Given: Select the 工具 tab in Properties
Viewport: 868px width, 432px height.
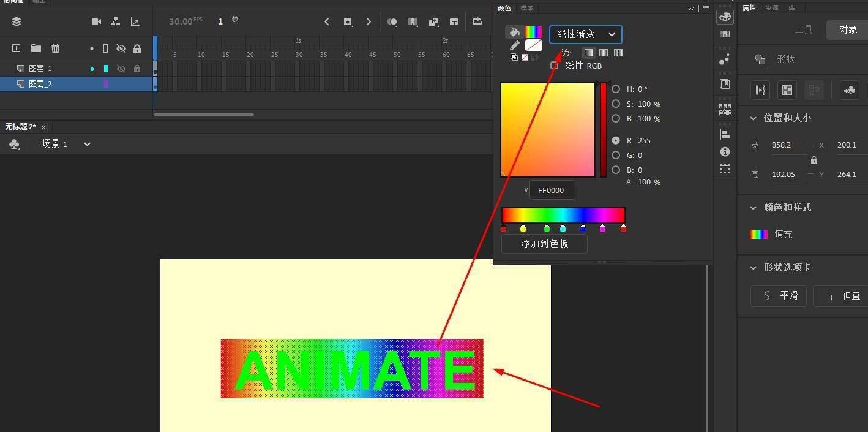Looking at the screenshot, I should [x=803, y=29].
